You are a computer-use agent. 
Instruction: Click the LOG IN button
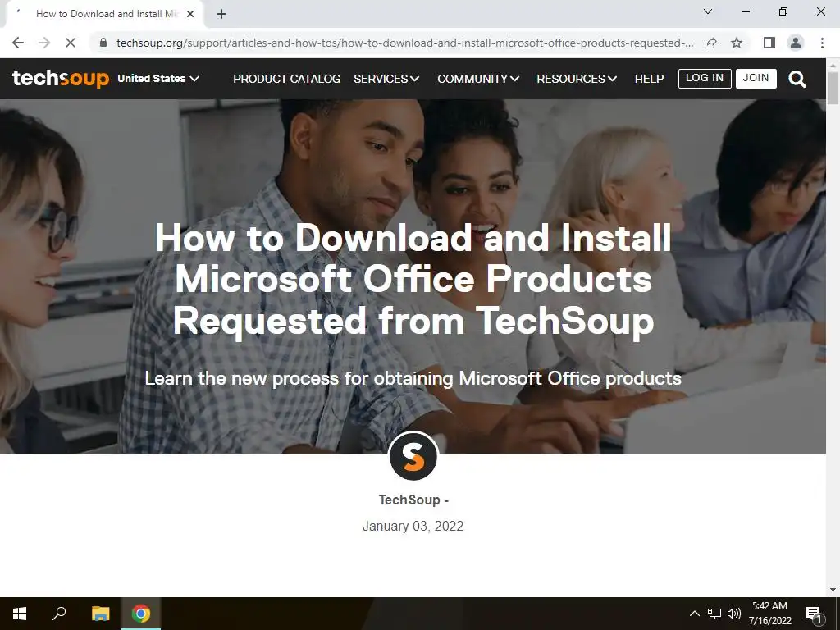(x=705, y=78)
